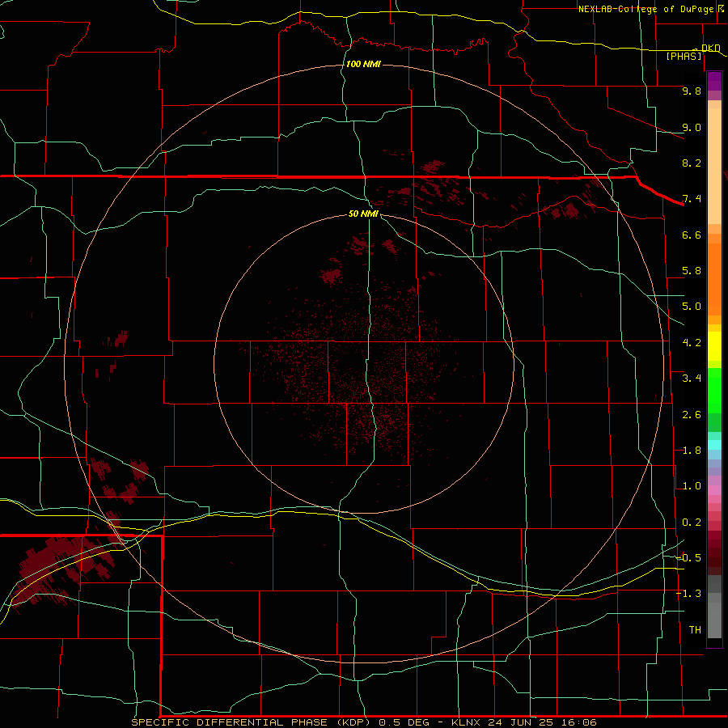Image resolution: width=728 pixels, height=728 pixels.
Task: Select the 5.8 legend value
Action: [692, 271]
